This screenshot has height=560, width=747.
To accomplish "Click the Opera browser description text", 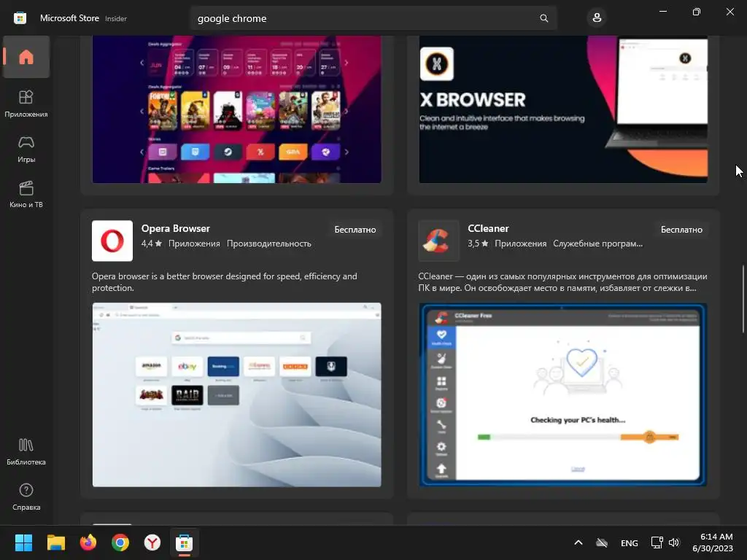I will click(225, 282).
